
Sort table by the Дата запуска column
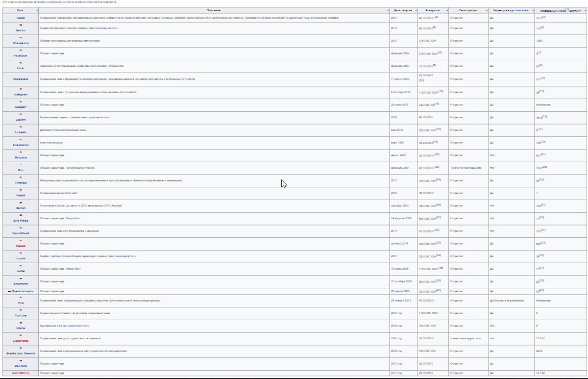(x=403, y=10)
